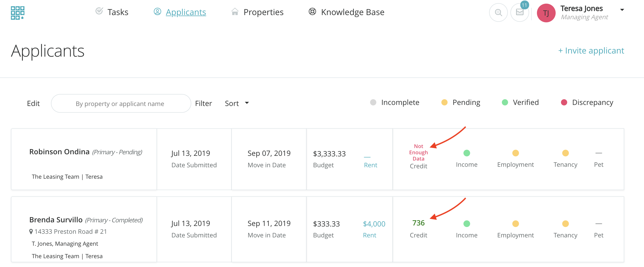The image size is (644, 267).
Task: Expand the Teresa Jones account menu arrow
Action: [x=622, y=10]
